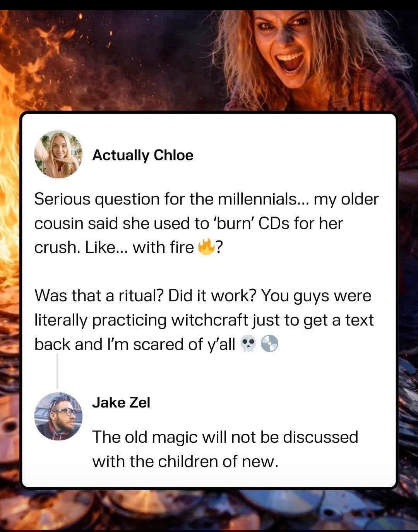Click the CD disc emoji
The height and width of the screenshot is (532, 418).
[x=269, y=344]
